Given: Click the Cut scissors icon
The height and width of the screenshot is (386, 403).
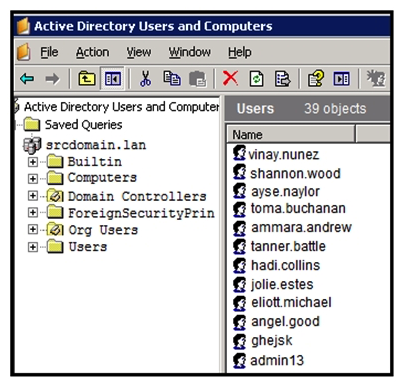Looking at the screenshot, I should [145, 79].
